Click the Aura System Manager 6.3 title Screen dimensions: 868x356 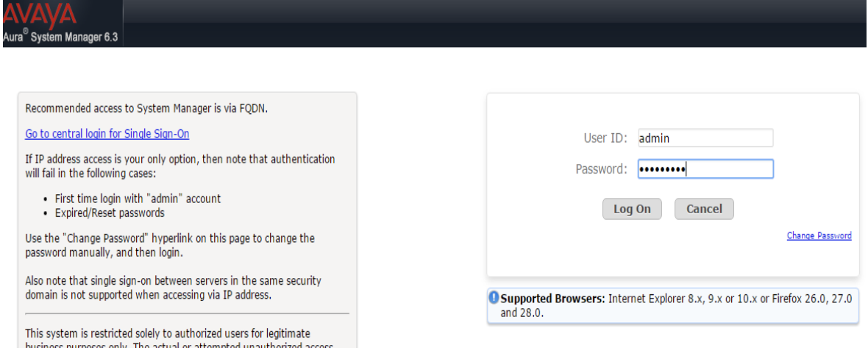60,40
